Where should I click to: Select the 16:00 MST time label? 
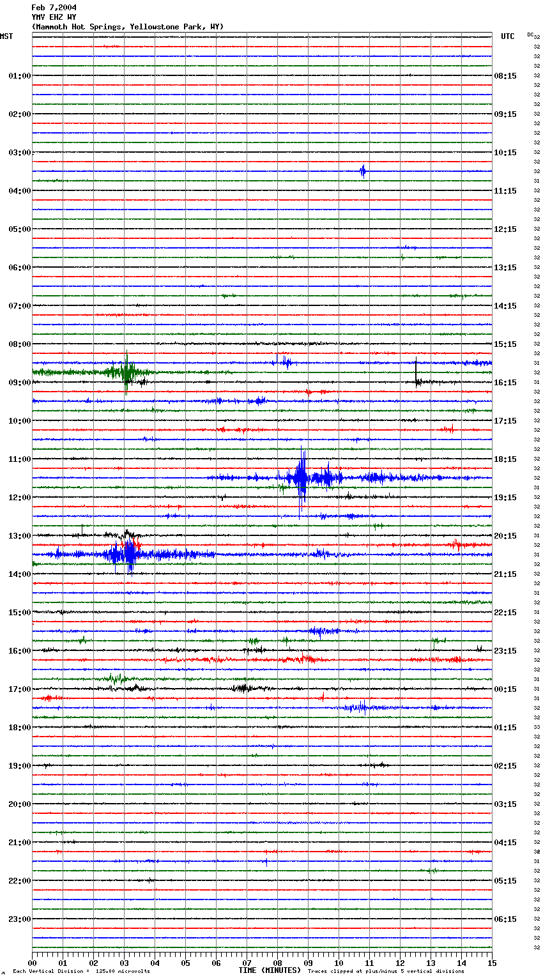(20, 651)
